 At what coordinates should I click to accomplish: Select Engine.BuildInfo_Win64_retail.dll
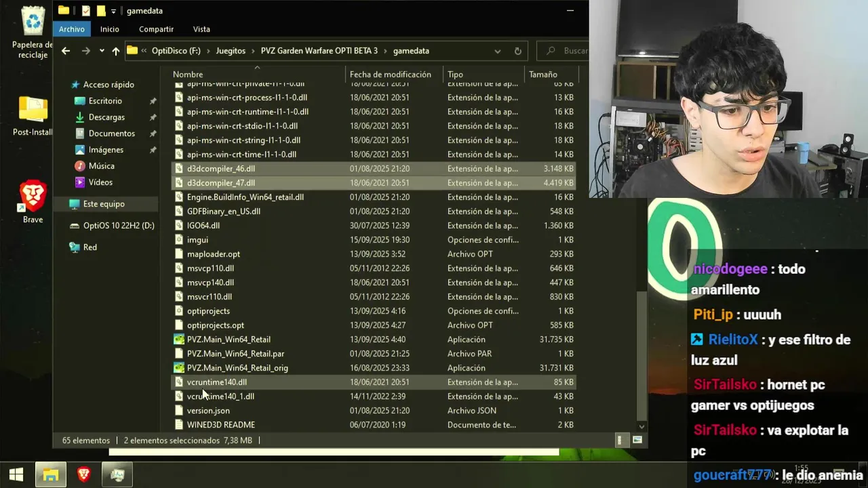pyautogui.click(x=373, y=197)
